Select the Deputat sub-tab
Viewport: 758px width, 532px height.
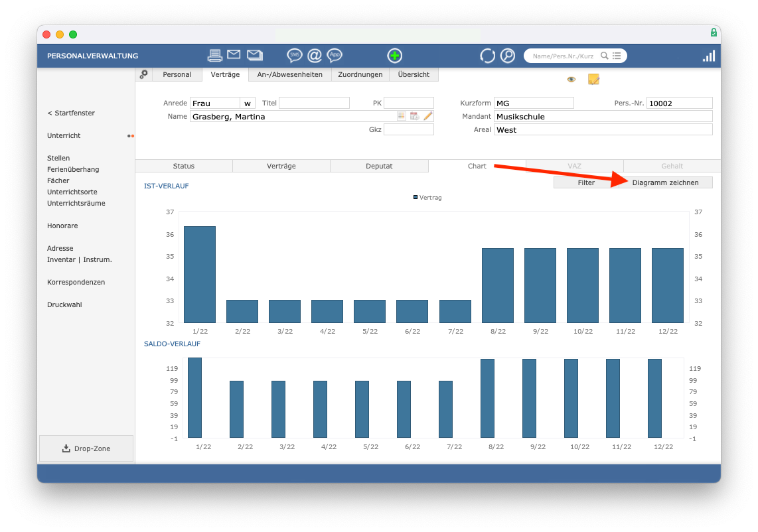379,166
